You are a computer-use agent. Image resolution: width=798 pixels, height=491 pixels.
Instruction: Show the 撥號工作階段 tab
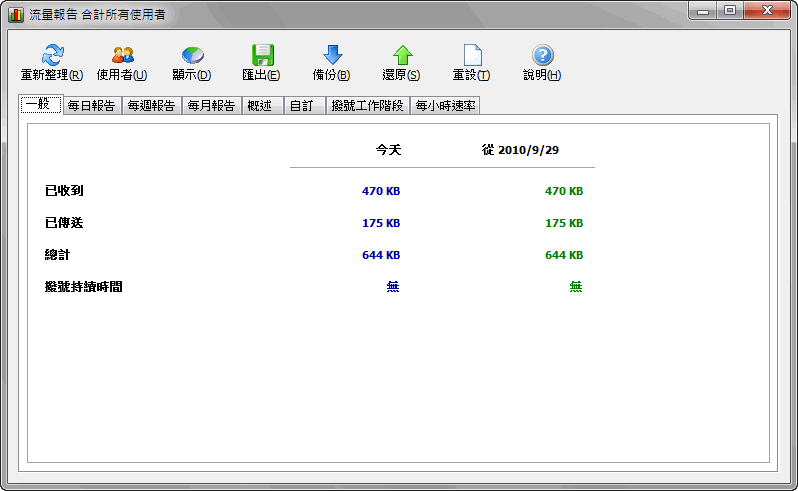(367, 106)
